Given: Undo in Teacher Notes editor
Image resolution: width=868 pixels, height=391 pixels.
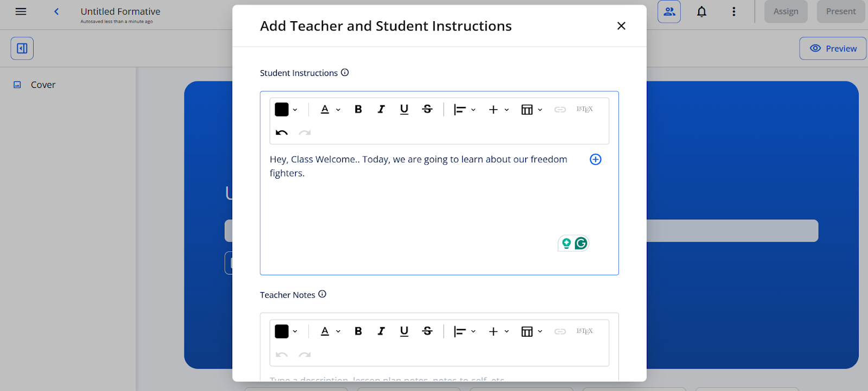Looking at the screenshot, I should (x=282, y=355).
